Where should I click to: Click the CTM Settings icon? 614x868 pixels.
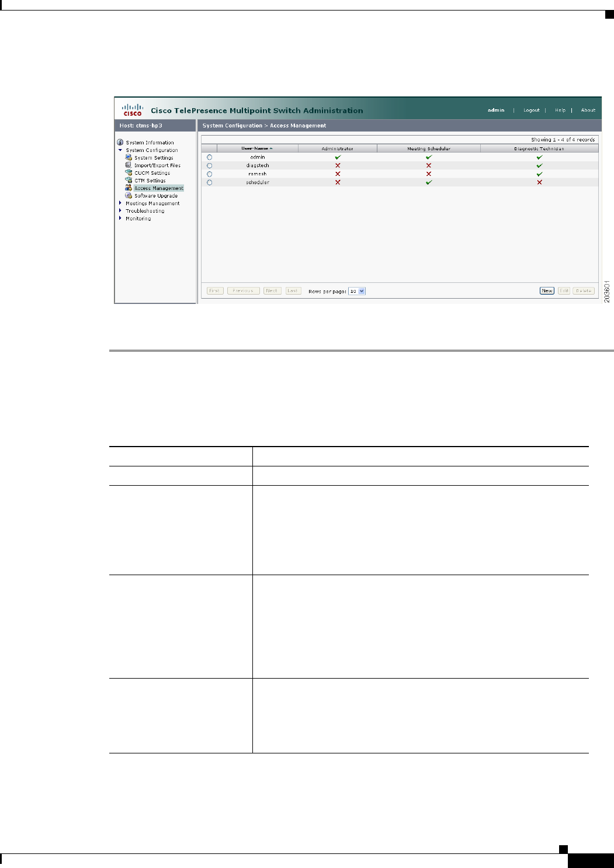coord(129,181)
